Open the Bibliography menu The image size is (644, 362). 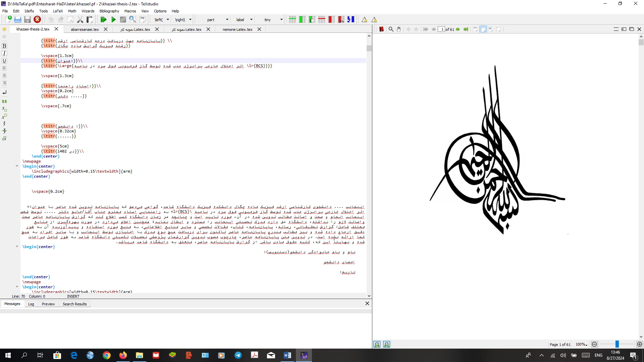tap(109, 11)
